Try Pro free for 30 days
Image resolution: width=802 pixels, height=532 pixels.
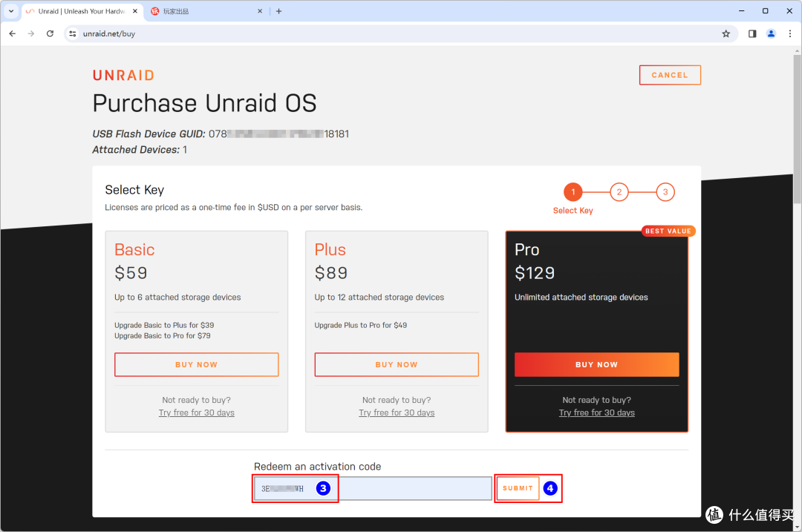pos(596,413)
